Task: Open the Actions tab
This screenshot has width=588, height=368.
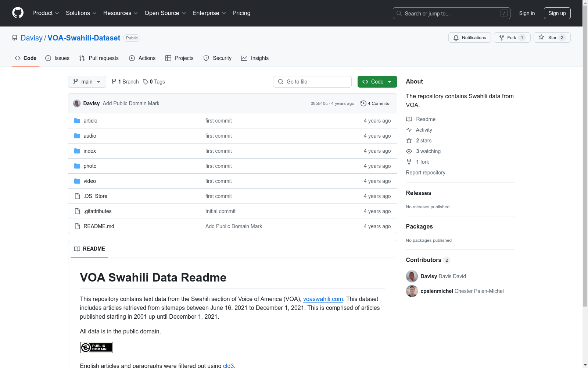Action: [x=142, y=58]
